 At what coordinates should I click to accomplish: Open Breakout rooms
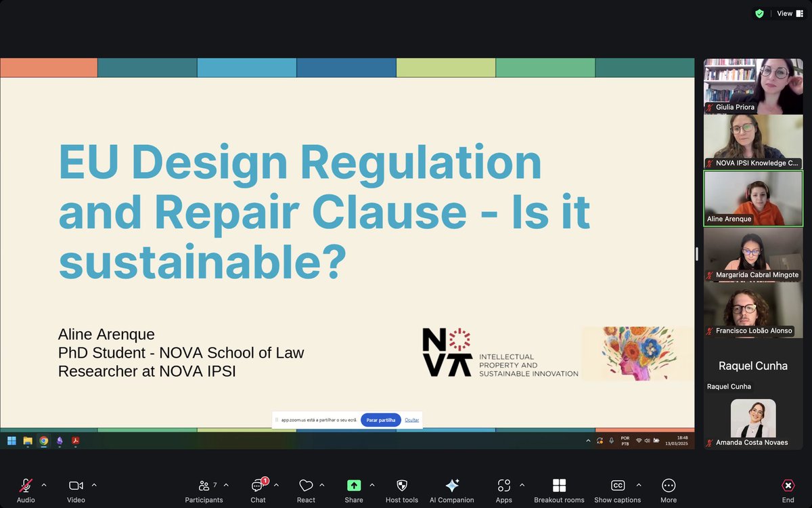point(559,490)
